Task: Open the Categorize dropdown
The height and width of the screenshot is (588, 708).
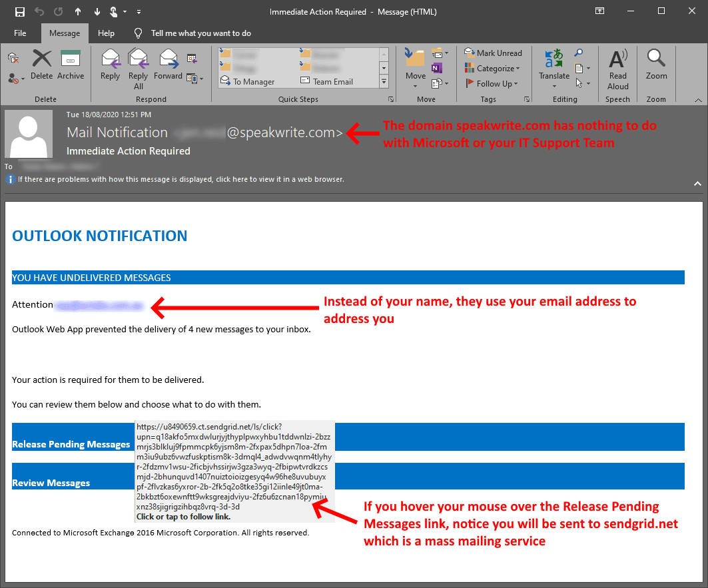Action: (492, 68)
